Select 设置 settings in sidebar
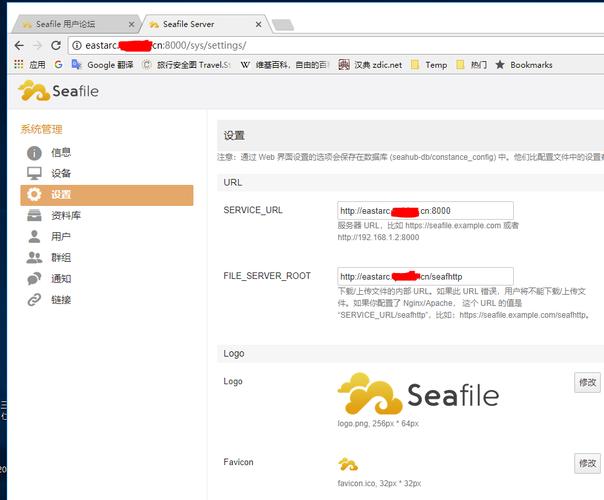 [107, 195]
